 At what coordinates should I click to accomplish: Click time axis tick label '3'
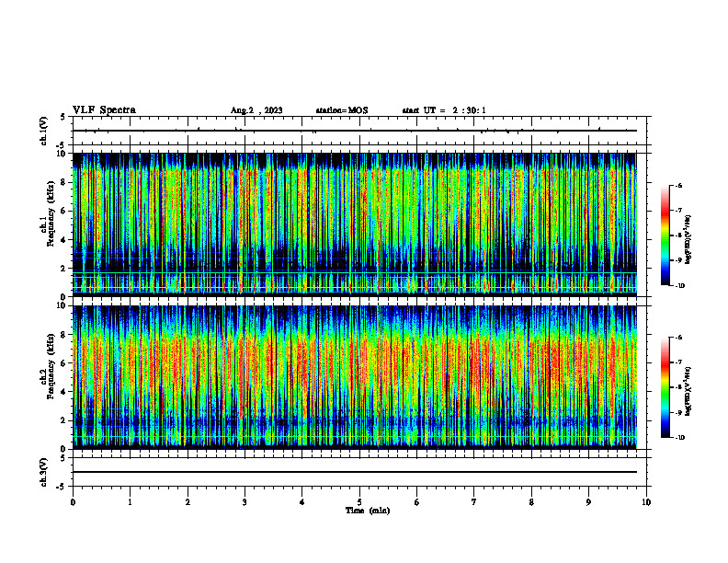click(x=245, y=502)
